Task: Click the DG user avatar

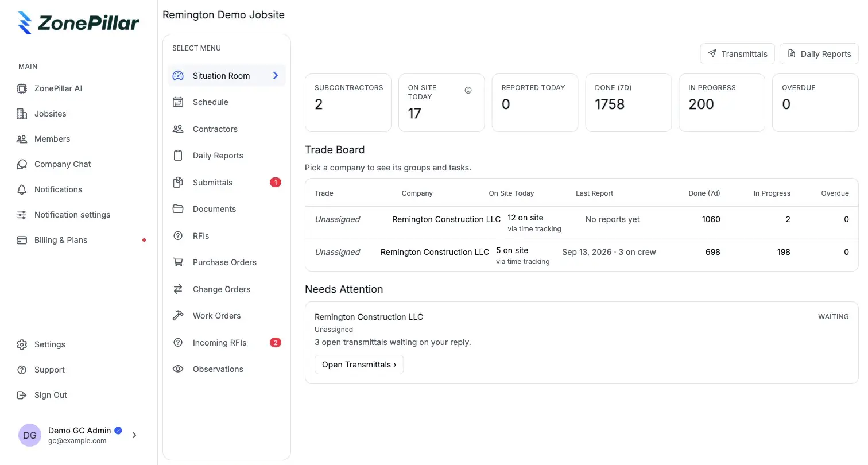Action: click(x=30, y=435)
